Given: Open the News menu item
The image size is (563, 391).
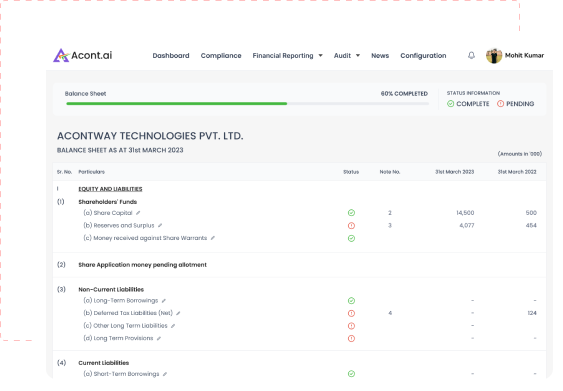Looking at the screenshot, I should pos(380,56).
